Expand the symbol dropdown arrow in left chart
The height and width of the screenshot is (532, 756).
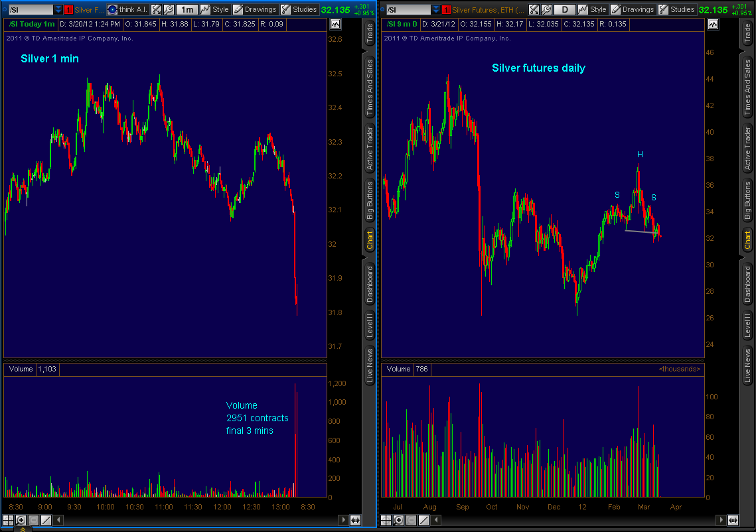click(x=58, y=10)
